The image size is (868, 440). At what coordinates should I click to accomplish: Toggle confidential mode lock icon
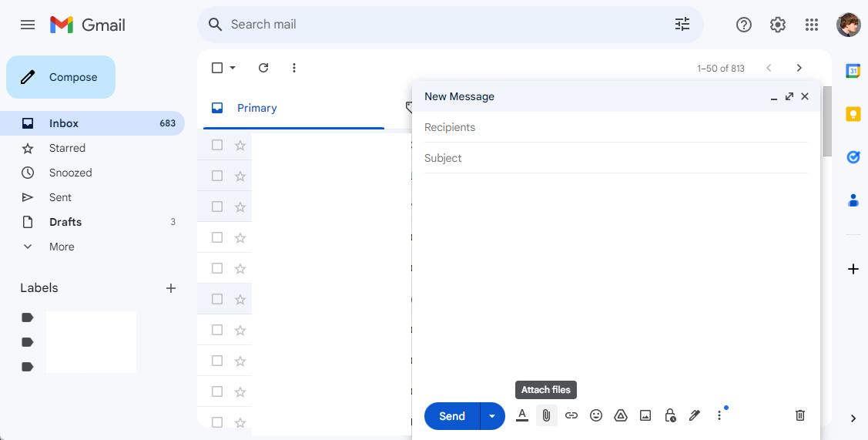click(670, 415)
